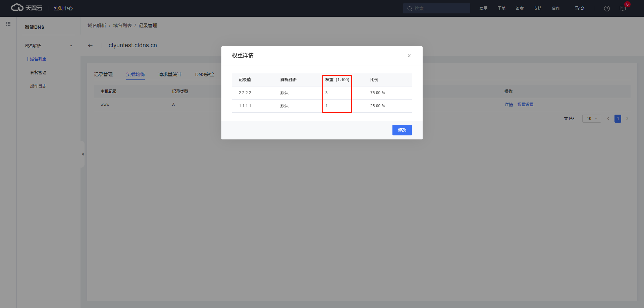Click in the top search field
644x308 pixels.
437,8
